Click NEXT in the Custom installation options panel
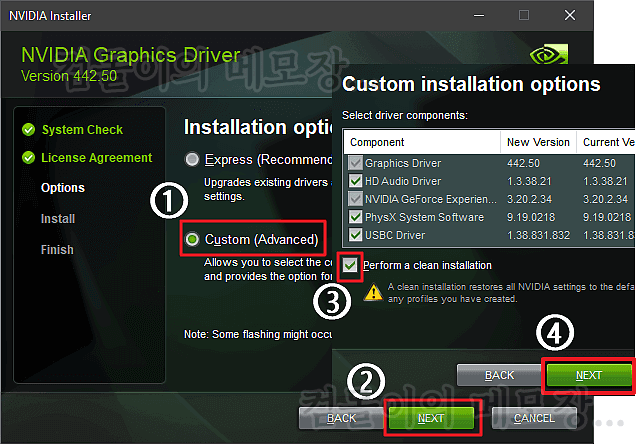 coord(589,375)
